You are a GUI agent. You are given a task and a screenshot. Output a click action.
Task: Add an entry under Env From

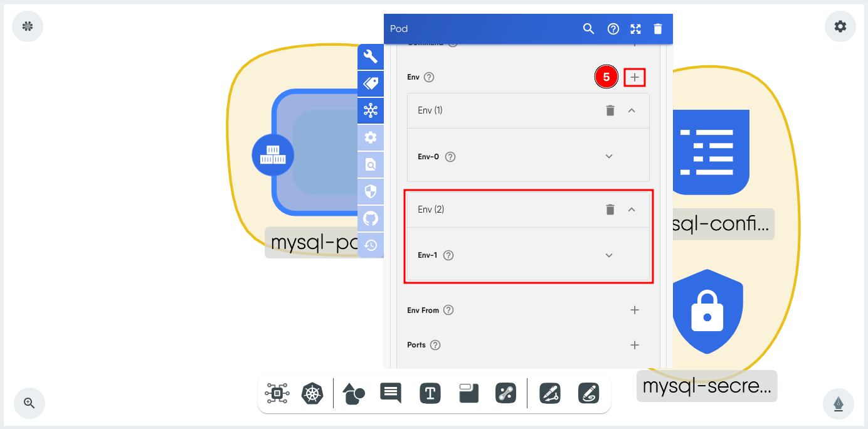pyautogui.click(x=634, y=310)
